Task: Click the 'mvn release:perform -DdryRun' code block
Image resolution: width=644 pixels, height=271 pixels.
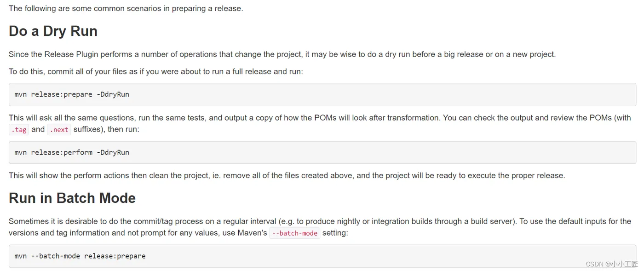Action: (322, 152)
